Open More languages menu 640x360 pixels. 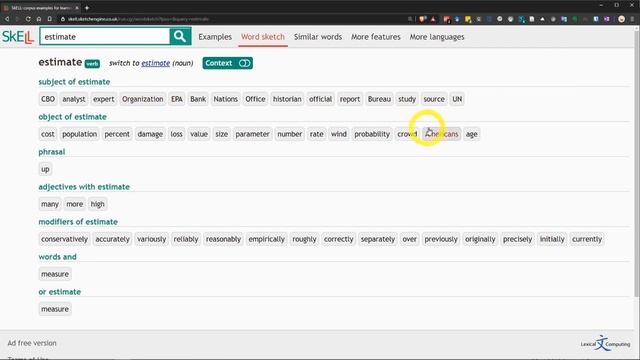437,37
